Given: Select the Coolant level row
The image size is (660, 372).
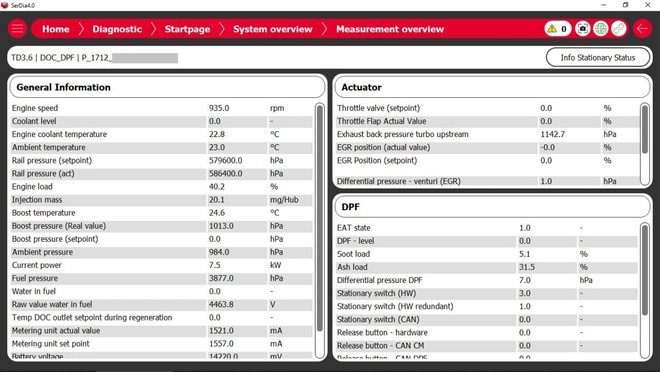Looking at the screenshot, I should pos(162,121).
